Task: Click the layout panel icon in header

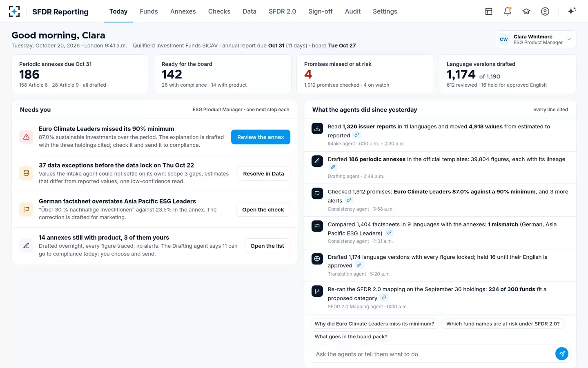Action: 489,11
